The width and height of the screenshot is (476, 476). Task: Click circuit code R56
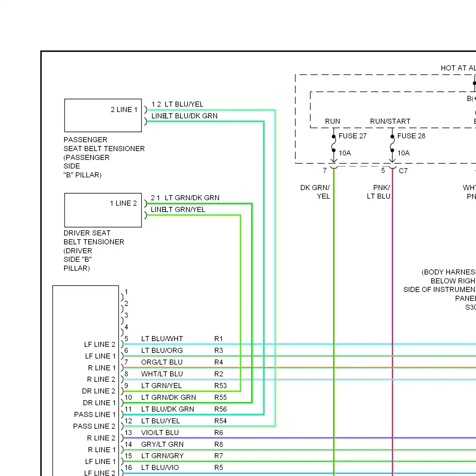tap(221, 409)
